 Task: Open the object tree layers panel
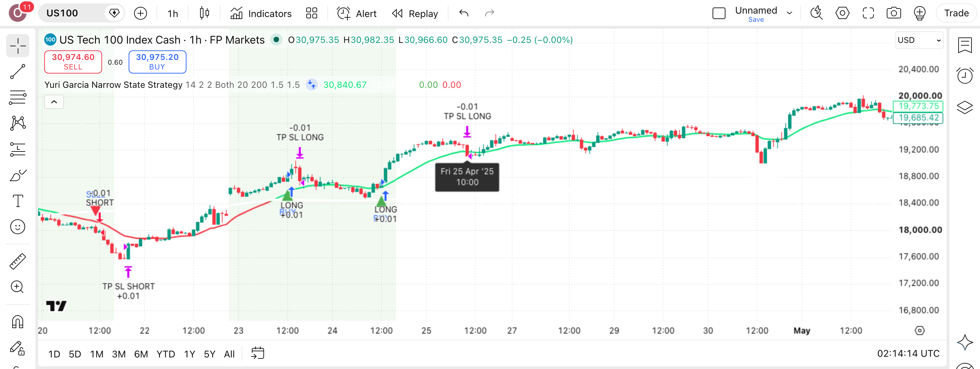coord(965,107)
